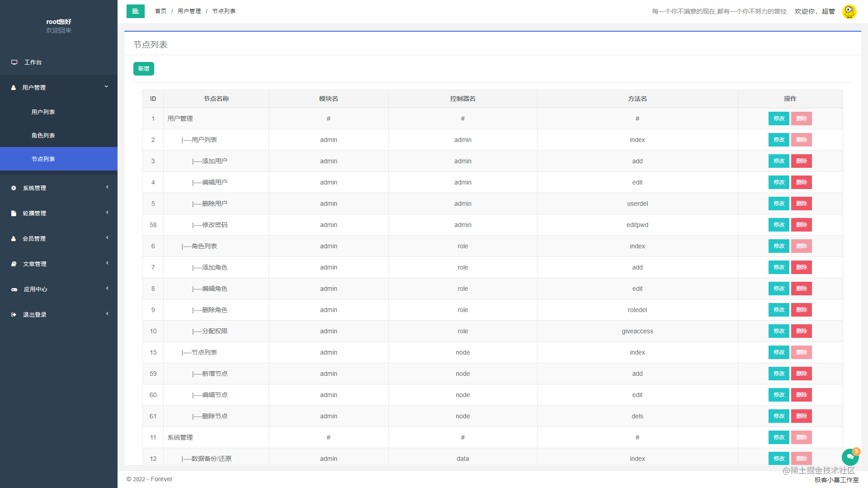The width and height of the screenshot is (868, 488).
Task: Expand the 会员管理 menu chevron
Action: pos(107,238)
